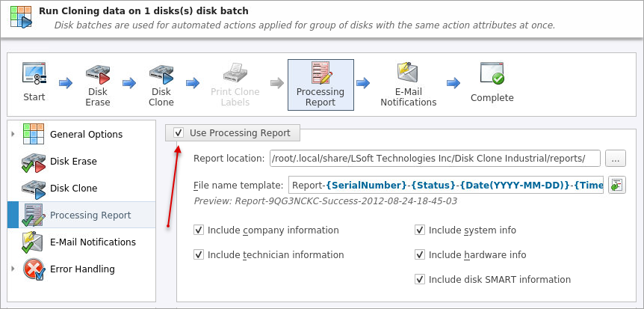Viewport: 644px width, 309px height.
Task: Select the Disk Clone wizard step
Action: 161,84
